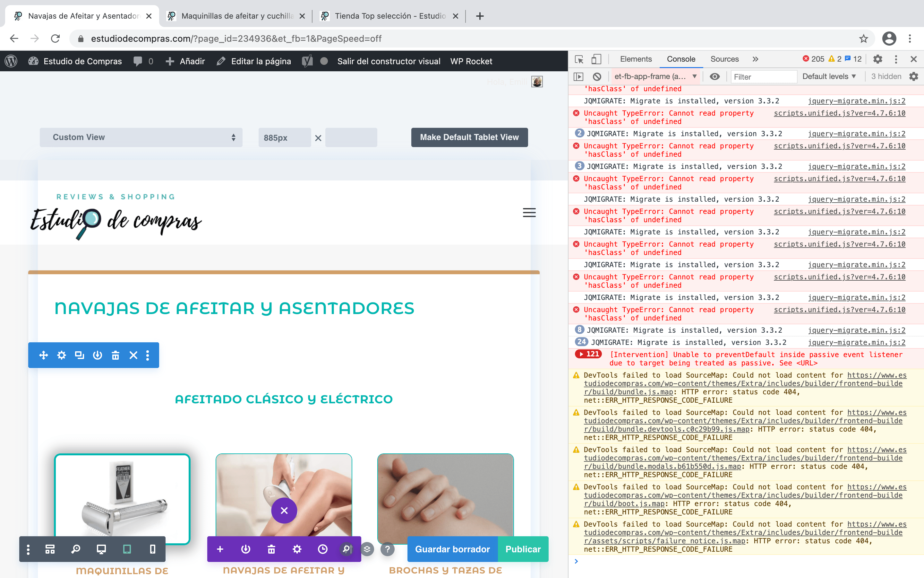Switch to tablet view
Viewport: 924px width, 578px height.
pos(127,549)
